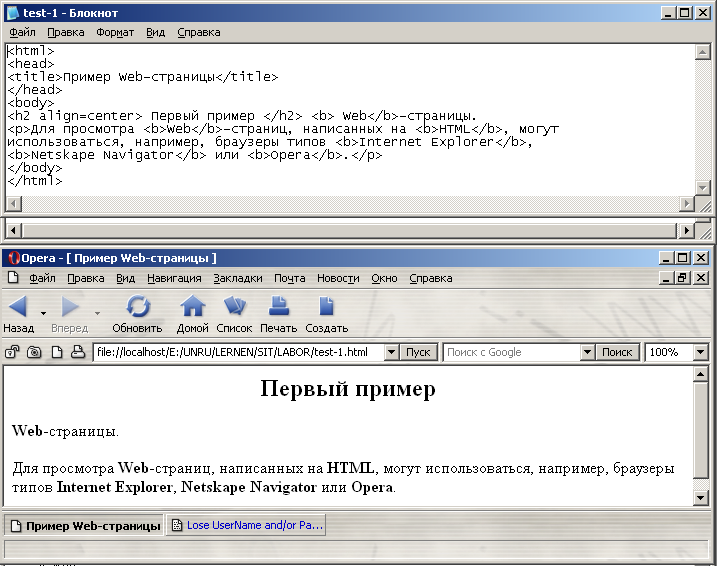The image size is (717, 566).
Task: Open Notepad's Формат menu
Action: click(115, 32)
